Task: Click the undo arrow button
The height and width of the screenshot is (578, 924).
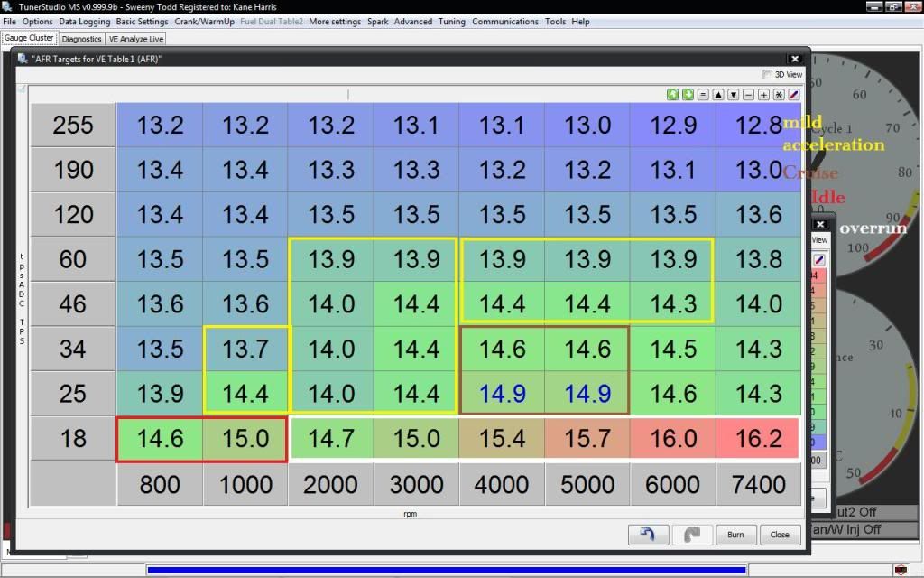Action: coord(648,535)
